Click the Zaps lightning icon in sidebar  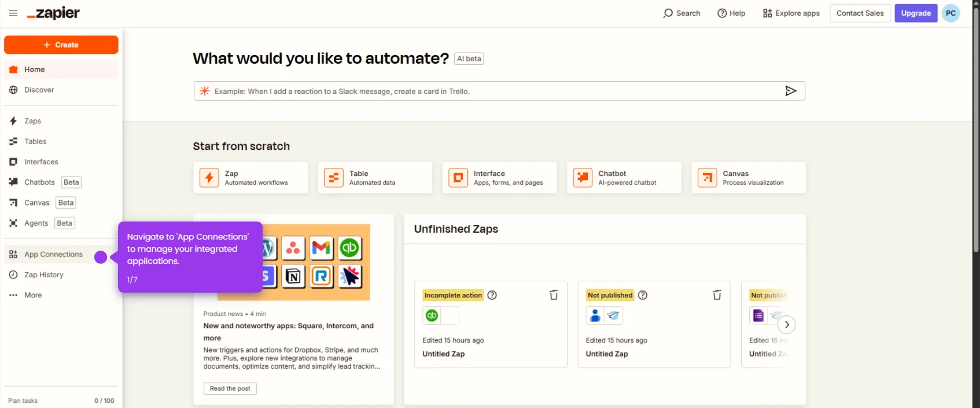(x=13, y=121)
